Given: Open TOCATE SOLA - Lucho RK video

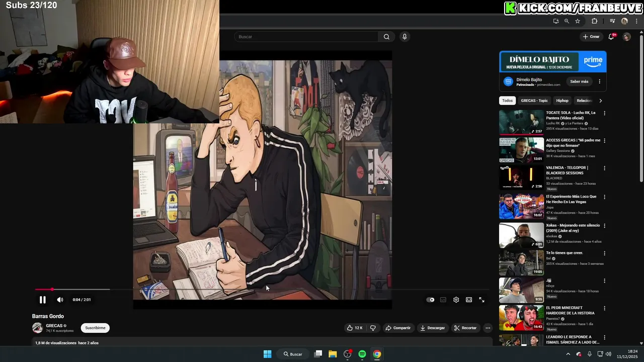Looking at the screenshot, I should point(521,122).
